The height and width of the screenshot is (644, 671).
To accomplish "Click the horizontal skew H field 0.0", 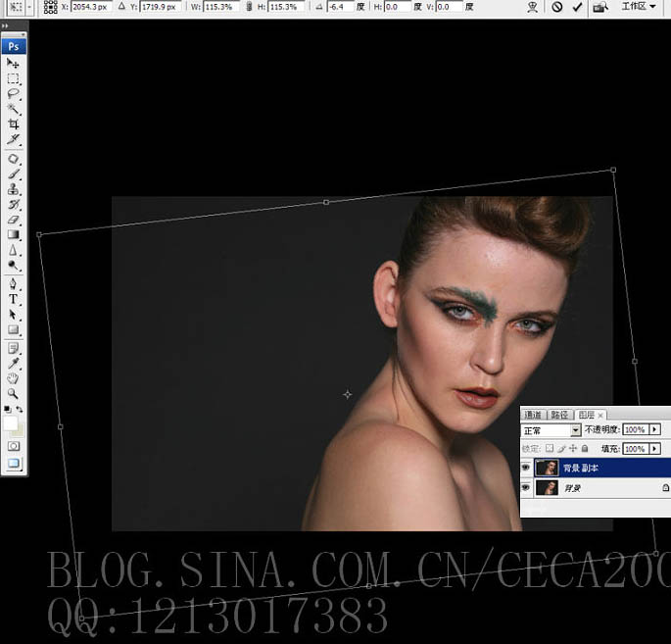I will pyautogui.click(x=398, y=7).
